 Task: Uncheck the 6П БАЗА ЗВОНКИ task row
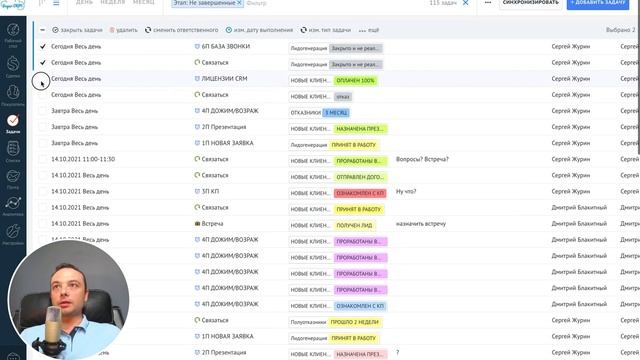pyautogui.click(x=42, y=47)
